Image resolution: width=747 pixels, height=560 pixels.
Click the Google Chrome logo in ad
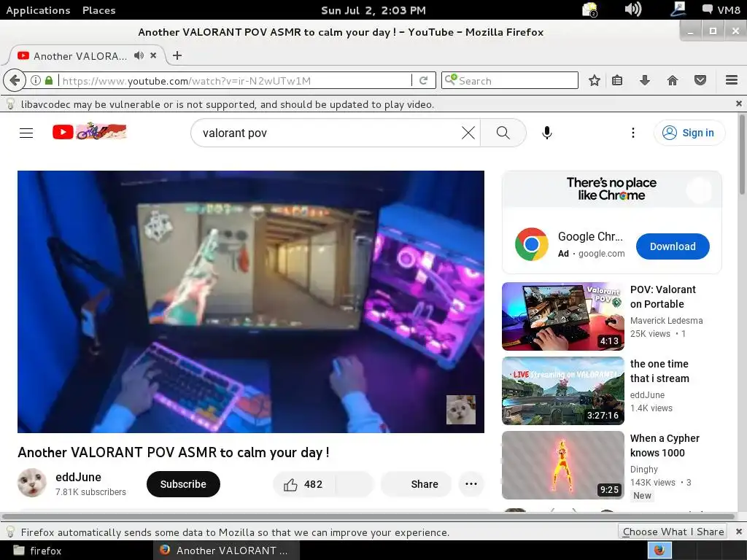tap(531, 244)
